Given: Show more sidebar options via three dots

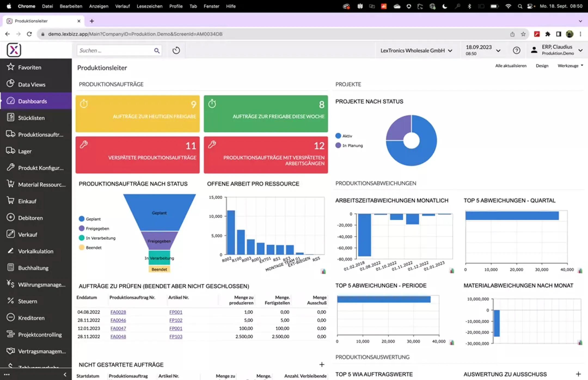Looking at the screenshot, I should tap(7, 375).
